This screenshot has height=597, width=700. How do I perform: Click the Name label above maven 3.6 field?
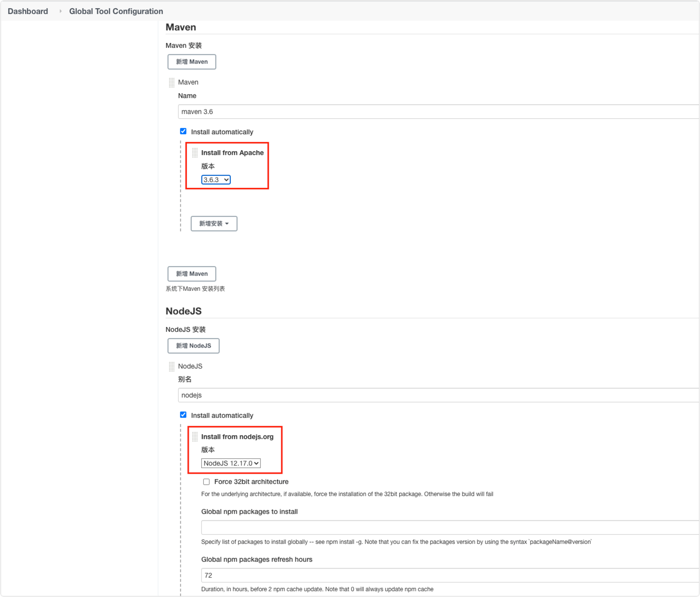click(187, 96)
